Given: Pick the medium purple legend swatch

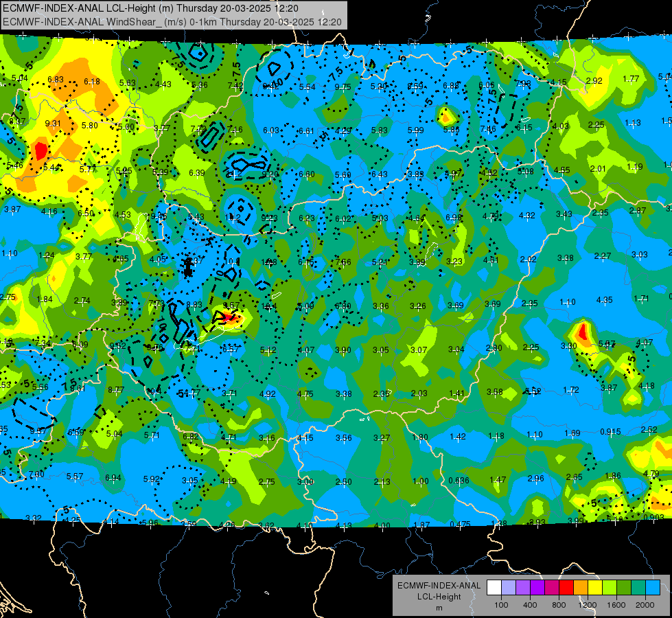Looking at the screenshot, I should [523, 588].
